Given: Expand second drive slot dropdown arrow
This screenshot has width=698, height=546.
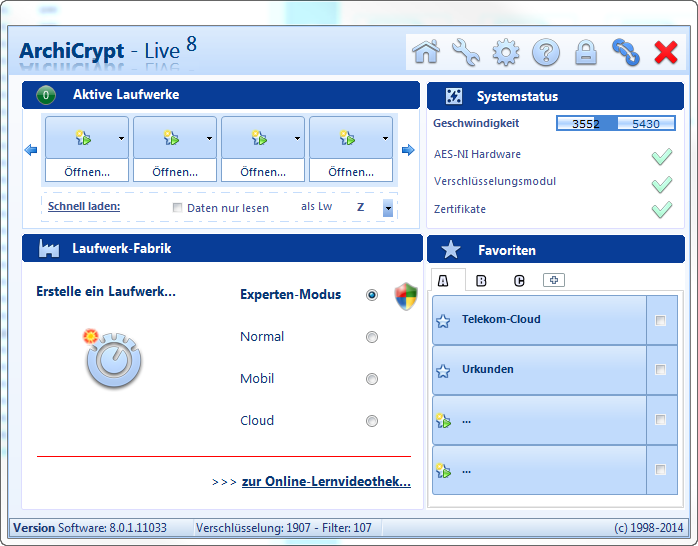Looking at the screenshot, I should click(209, 138).
